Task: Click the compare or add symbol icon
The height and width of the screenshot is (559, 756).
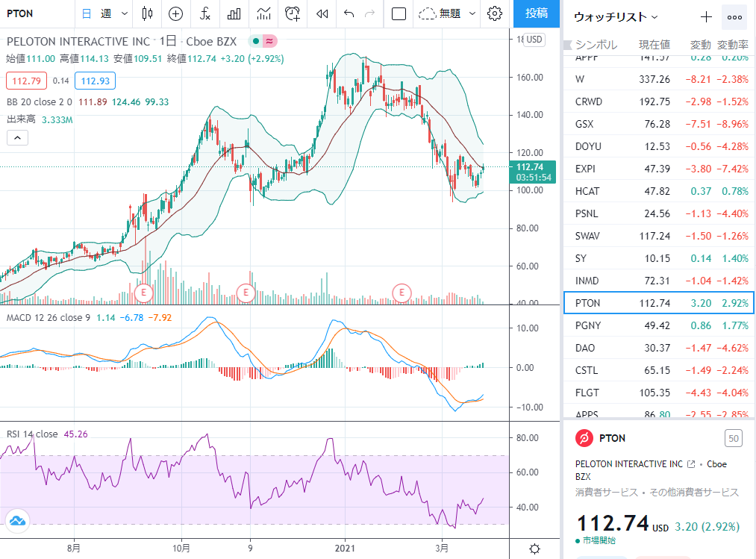Action: 175,13
